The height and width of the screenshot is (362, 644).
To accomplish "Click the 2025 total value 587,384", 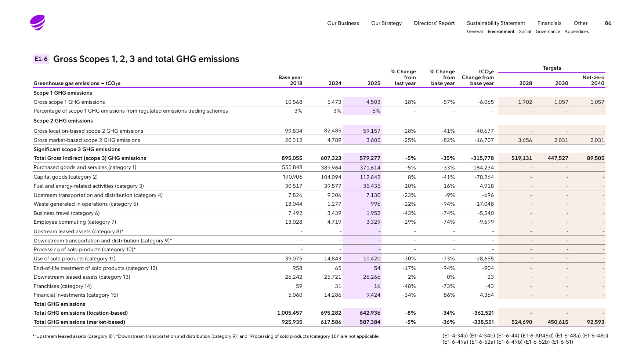I will pyautogui.click(x=370, y=322).
